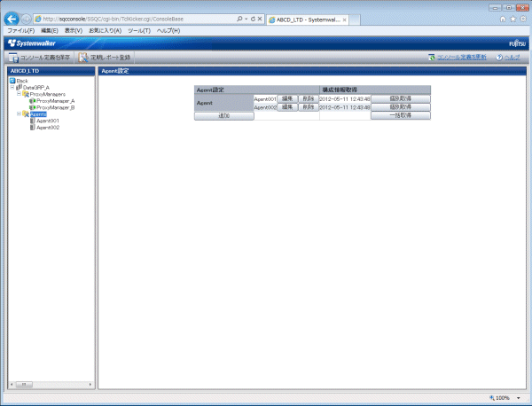This screenshot has height=406, width=532.
Task: Click the Agent001 server icon in tree
Action: coord(33,121)
